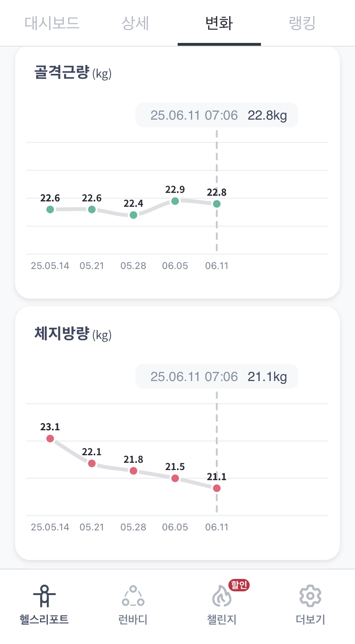Select the 23.1 point on 체지방량 chart
Viewport: 355px width, 644px height.
(x=50, y=438)
